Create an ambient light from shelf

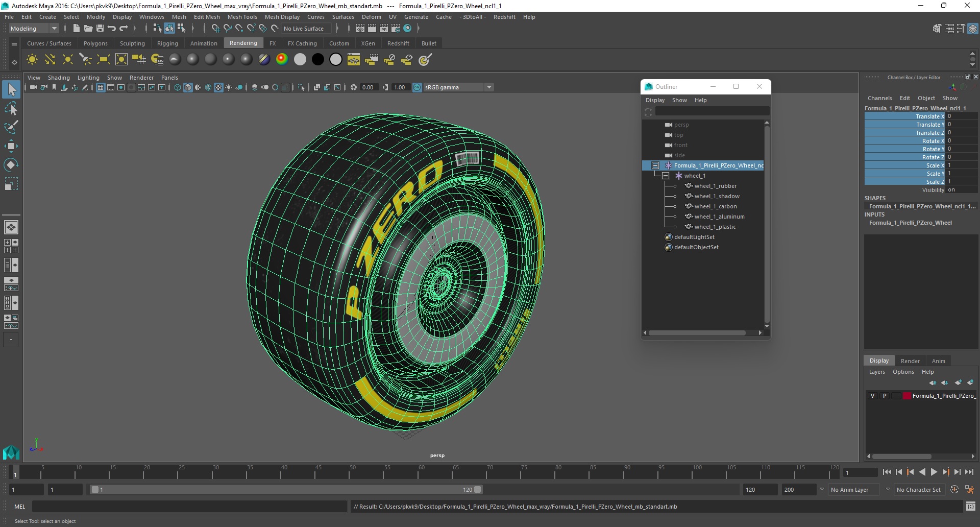click(32, 60)
